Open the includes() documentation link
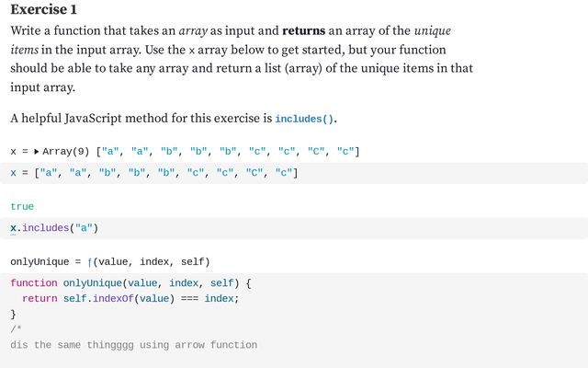This screenshot has height=368, width=588. click(x=305, y=119)
